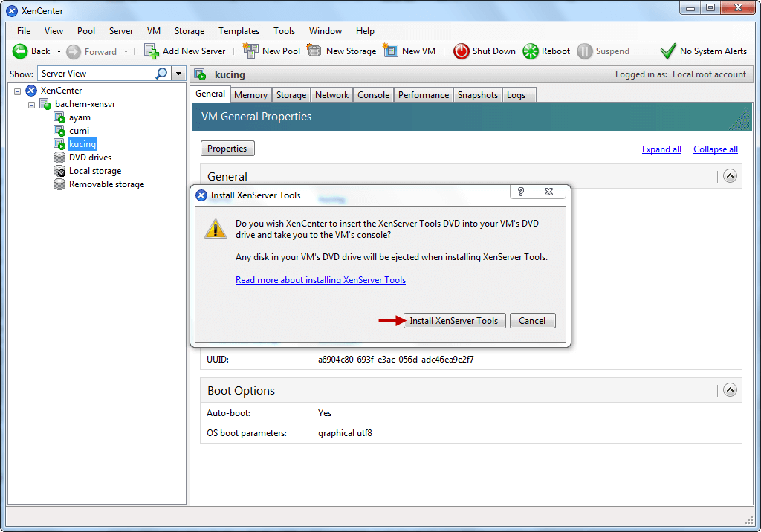
Task: Open the Templates menu
Action: pos(239,31)
